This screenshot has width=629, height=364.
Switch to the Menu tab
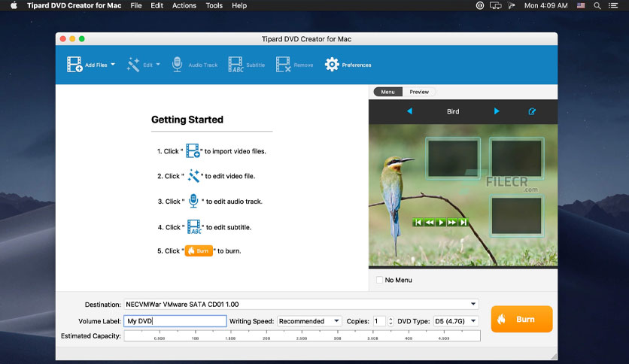[387, 92]
